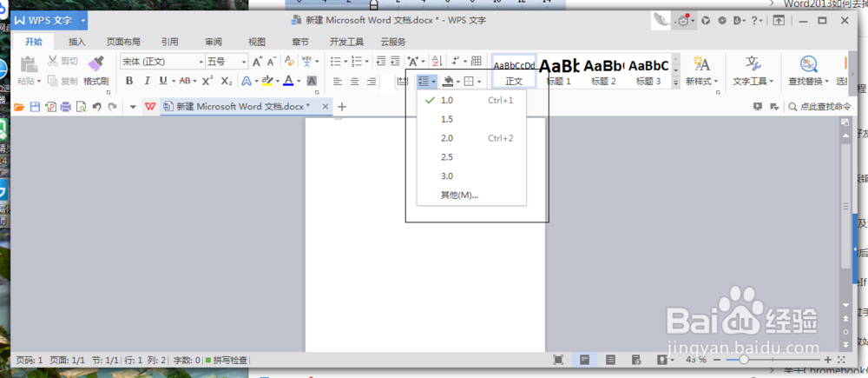Open the 文字工具 dropdown
The width and height of the screenshot is (868, 378).
coord(753,81)
